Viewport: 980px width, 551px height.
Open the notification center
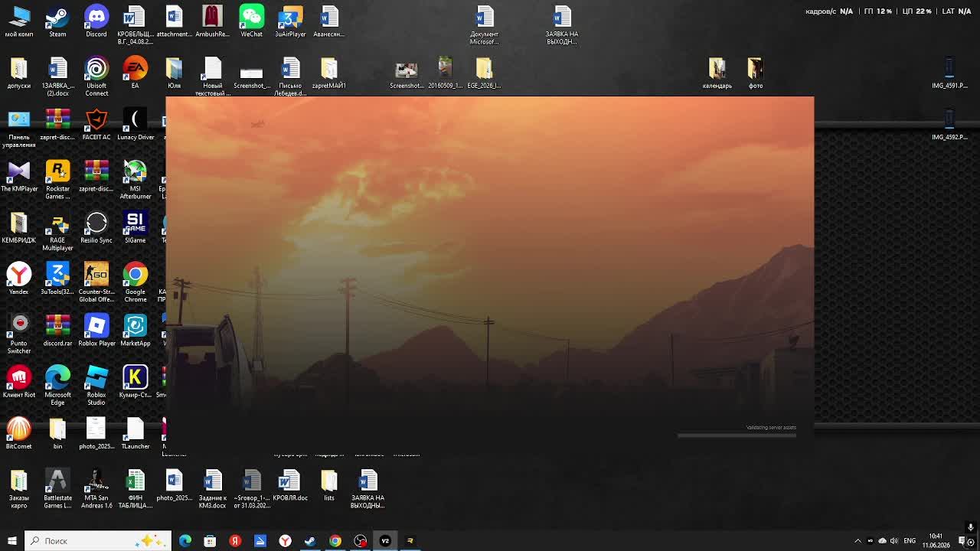[962, 541]
